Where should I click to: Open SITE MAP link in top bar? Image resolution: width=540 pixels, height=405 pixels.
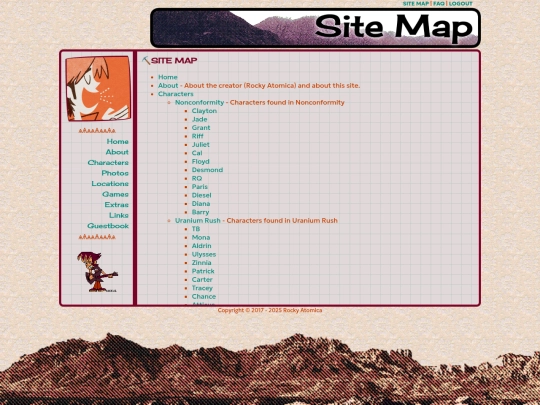coord(416,3)
